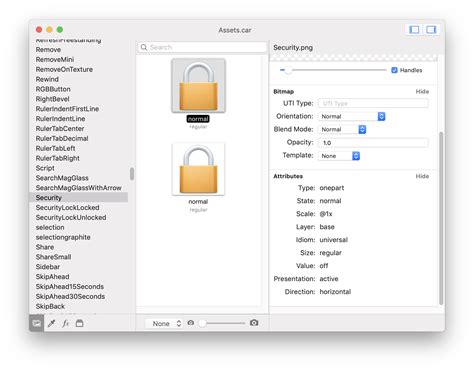Select Share in the asset list
The width and height of the screenshot is (474, 370).
(x=45, y=247)
